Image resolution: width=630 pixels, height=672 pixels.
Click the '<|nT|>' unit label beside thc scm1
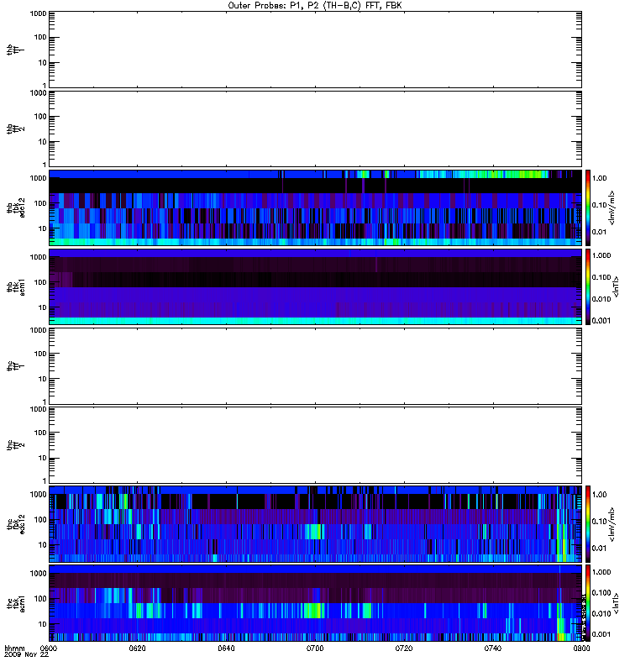616,603
